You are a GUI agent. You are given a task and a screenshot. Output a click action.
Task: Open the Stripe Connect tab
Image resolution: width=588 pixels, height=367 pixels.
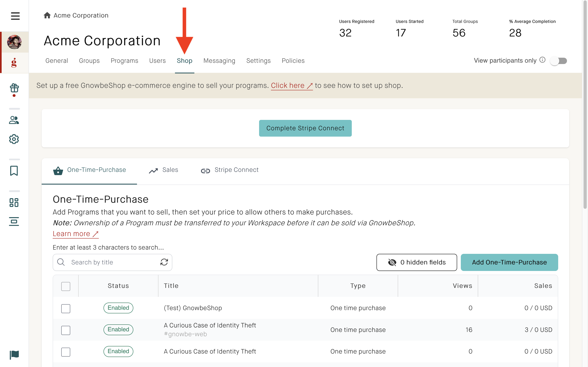click(236, 170)
